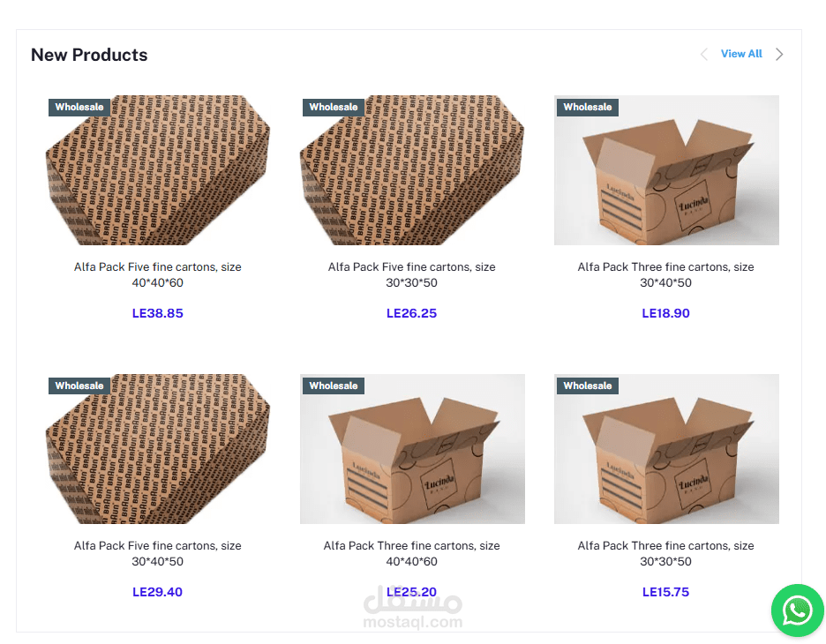Go to previous products with left arrow

pos(704,54)
